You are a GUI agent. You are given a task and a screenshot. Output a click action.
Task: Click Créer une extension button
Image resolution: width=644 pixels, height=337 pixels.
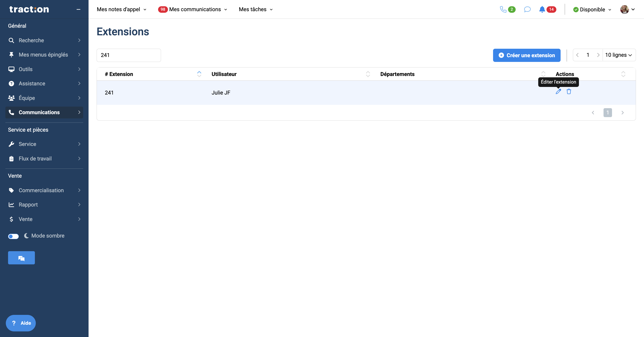click(527, 55)
